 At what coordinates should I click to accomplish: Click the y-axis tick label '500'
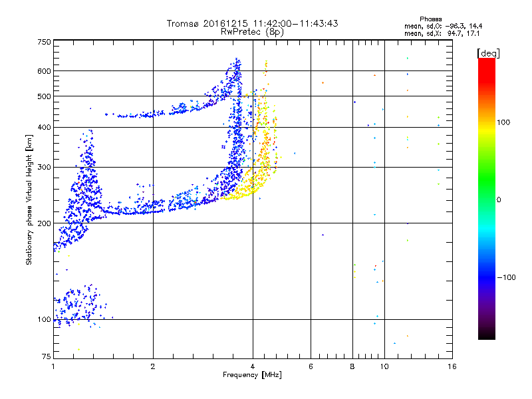click(44, 96)
